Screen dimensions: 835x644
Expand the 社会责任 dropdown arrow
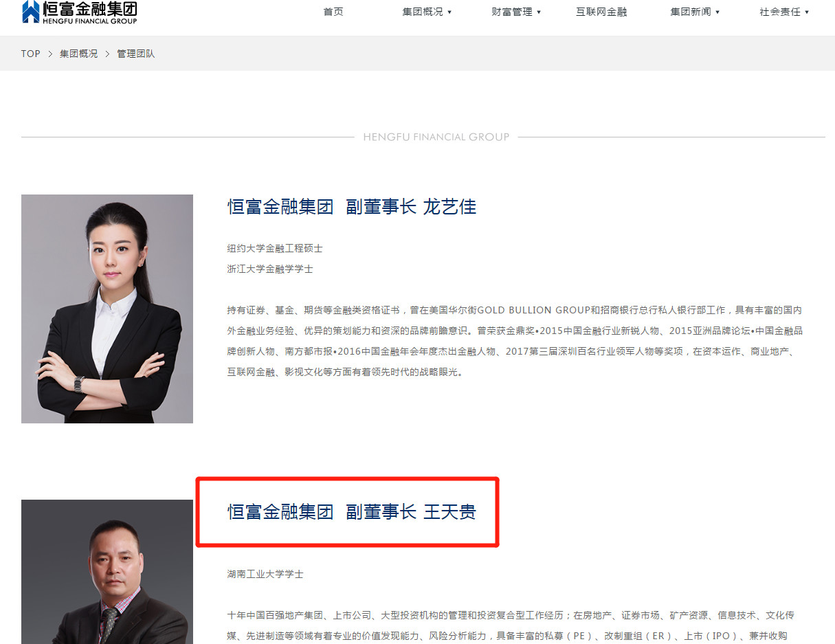coord(807,12)
